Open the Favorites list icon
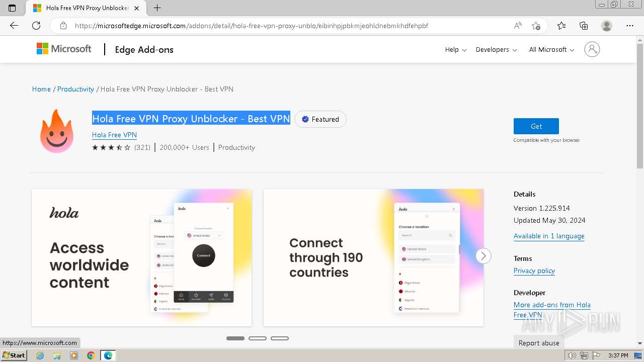This screenshot has height=362, width=644. point(561,26)
